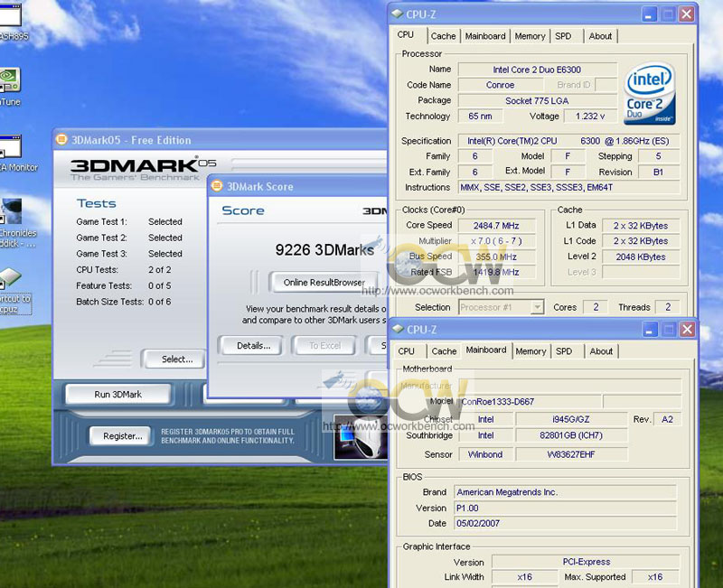Click the Specification field Intel(R) Core(TM)2 CPU
The width and height of the screenshot is (723, 588).
point(568,141)
